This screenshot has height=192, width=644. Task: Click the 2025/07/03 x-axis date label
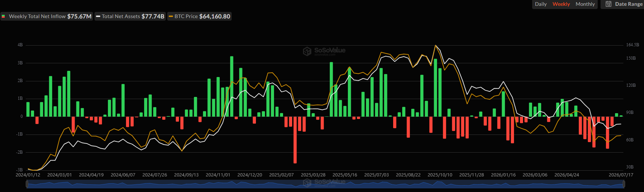(x=376, y=175)
